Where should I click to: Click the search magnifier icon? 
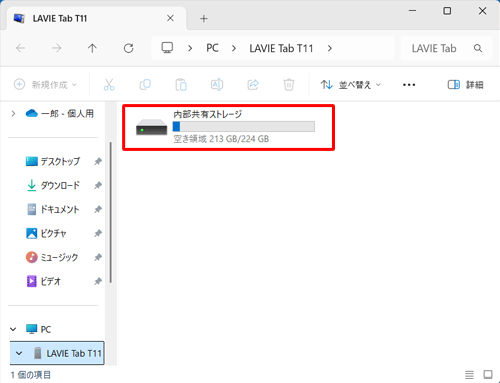point(478,48)
